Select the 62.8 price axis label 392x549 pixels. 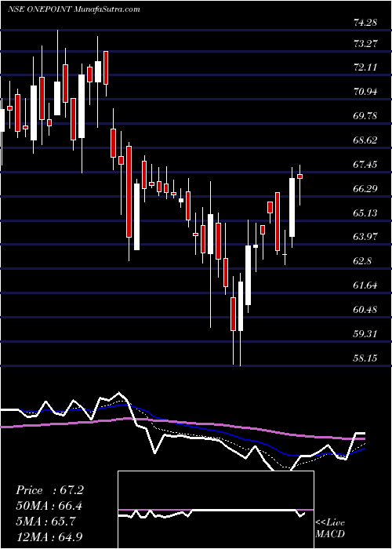point(363,261)
